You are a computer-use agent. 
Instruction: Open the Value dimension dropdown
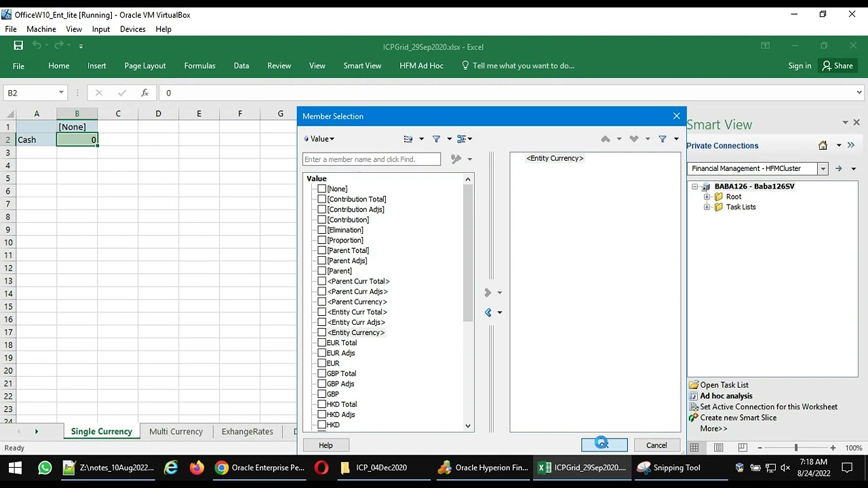click(x=319, y=139)
